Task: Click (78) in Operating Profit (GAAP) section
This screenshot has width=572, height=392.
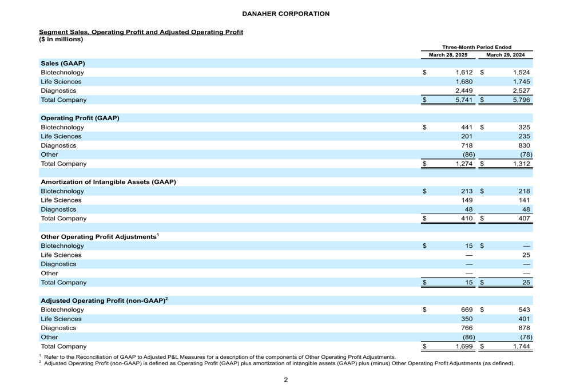Action: pos(526,155)
